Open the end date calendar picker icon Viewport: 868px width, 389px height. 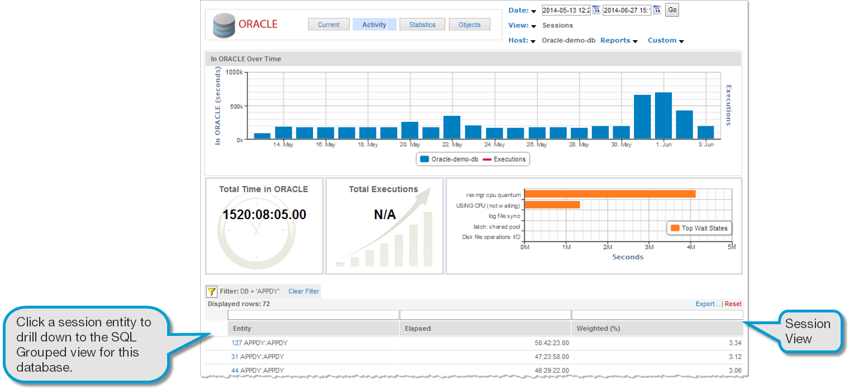[657, 10]
